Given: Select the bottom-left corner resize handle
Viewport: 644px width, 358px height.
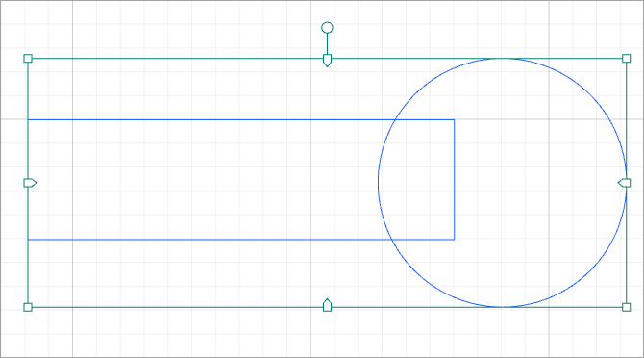Looking at the screenshot, I should tap(28, 307).
